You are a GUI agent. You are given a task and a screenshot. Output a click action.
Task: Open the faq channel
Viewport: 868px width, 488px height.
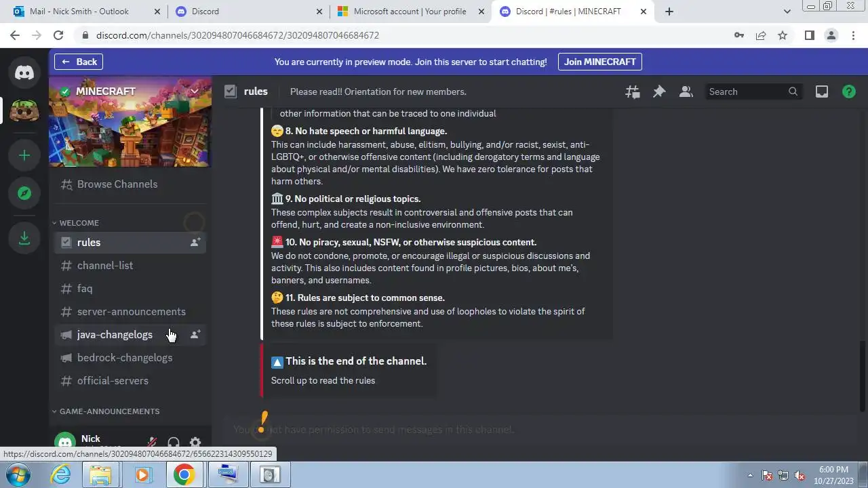(x=130, y=288)
